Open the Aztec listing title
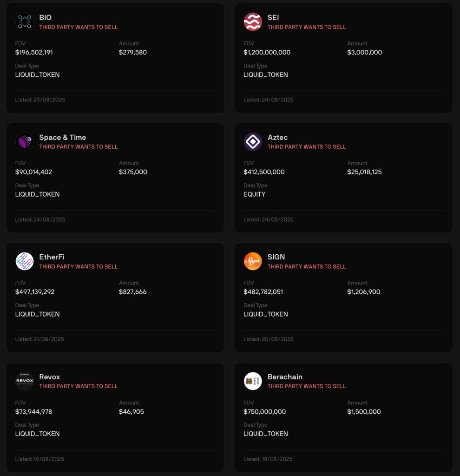Image resolution: width=460 pixels, height=476 pixels. 277,138
